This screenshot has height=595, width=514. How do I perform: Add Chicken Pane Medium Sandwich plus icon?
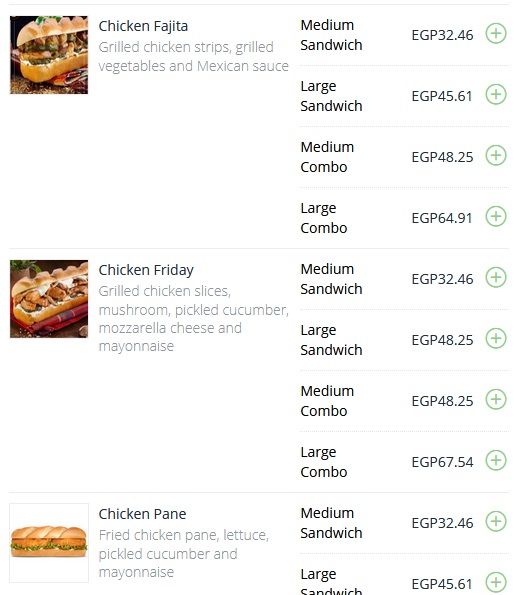click(x=496, y=522)
